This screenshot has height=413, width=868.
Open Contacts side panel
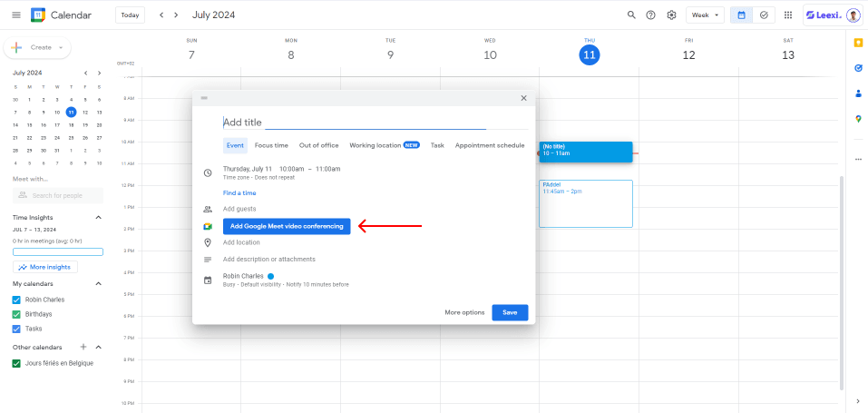(858, 93)
